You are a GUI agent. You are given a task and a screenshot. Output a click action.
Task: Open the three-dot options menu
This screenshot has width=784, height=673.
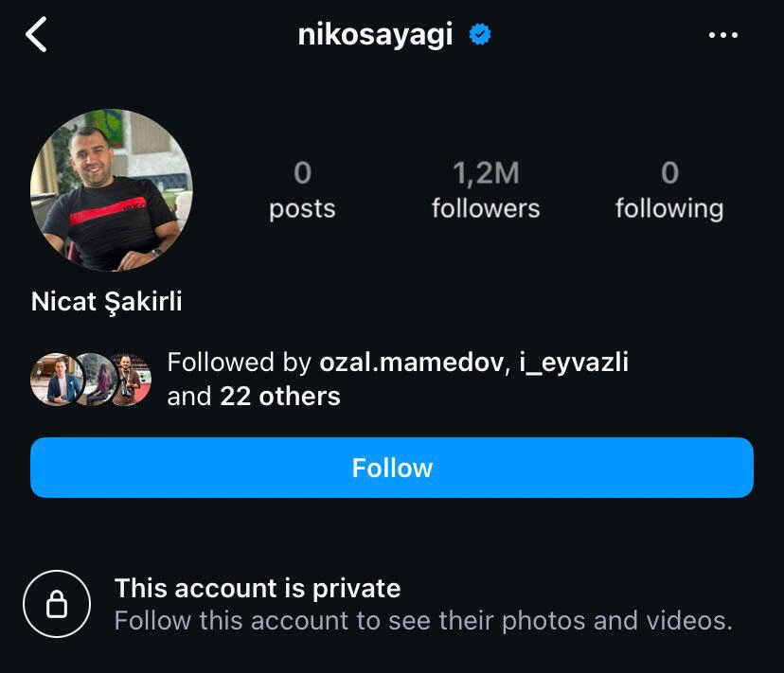pos(722,36)
